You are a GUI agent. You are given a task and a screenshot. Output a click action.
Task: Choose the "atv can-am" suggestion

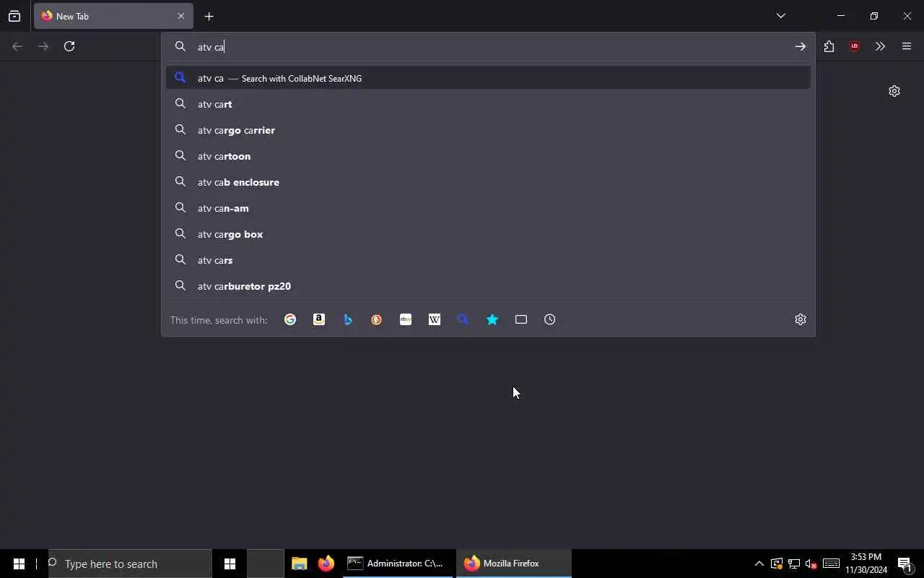[488, 208]
